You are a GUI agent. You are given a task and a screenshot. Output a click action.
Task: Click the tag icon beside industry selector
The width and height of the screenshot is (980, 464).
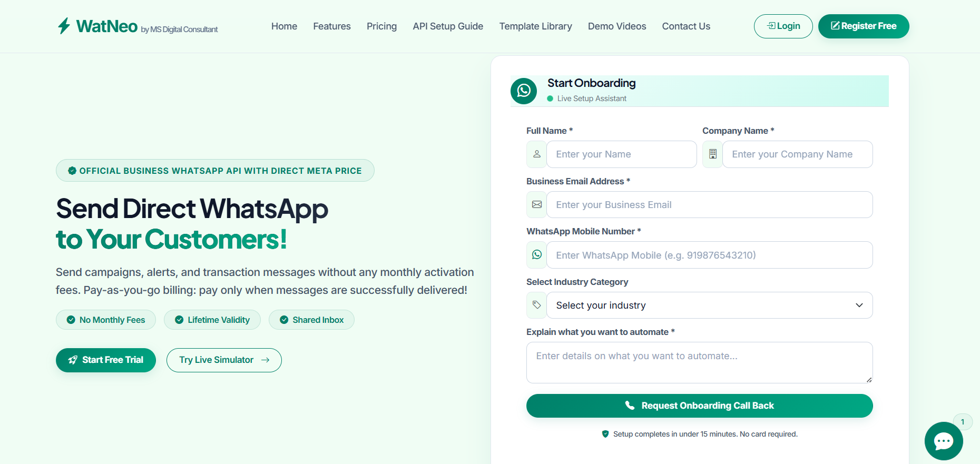coord(537,305)
